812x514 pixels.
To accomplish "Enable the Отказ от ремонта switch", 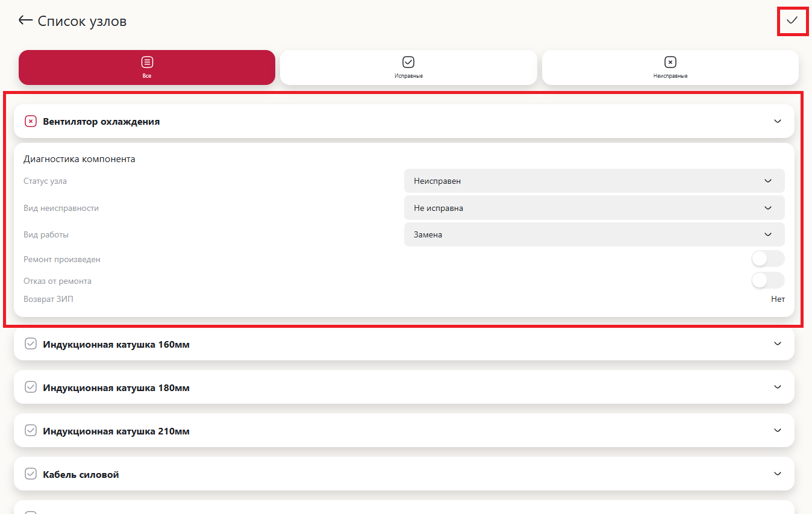I will [767, 280].
